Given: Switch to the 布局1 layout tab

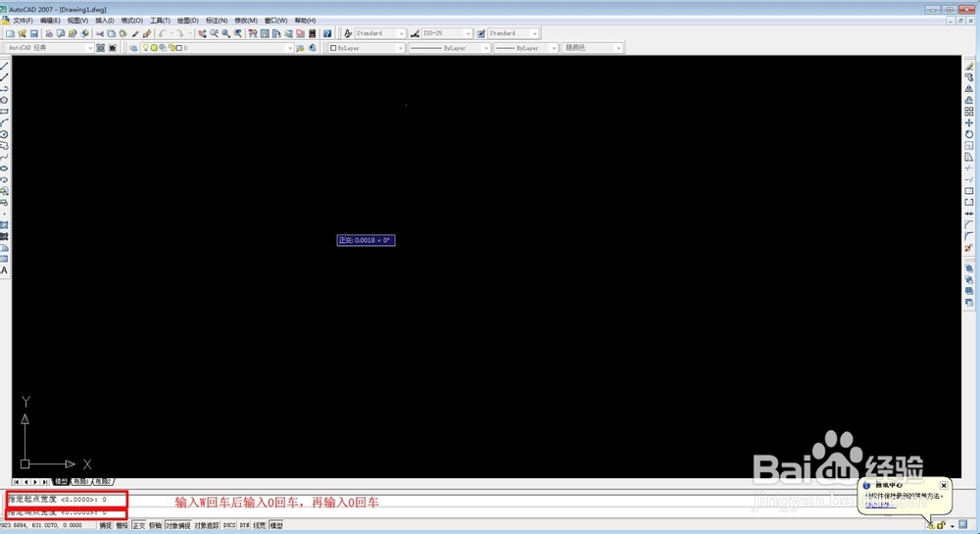Looking at the screenshot, I should pos(80,481).
